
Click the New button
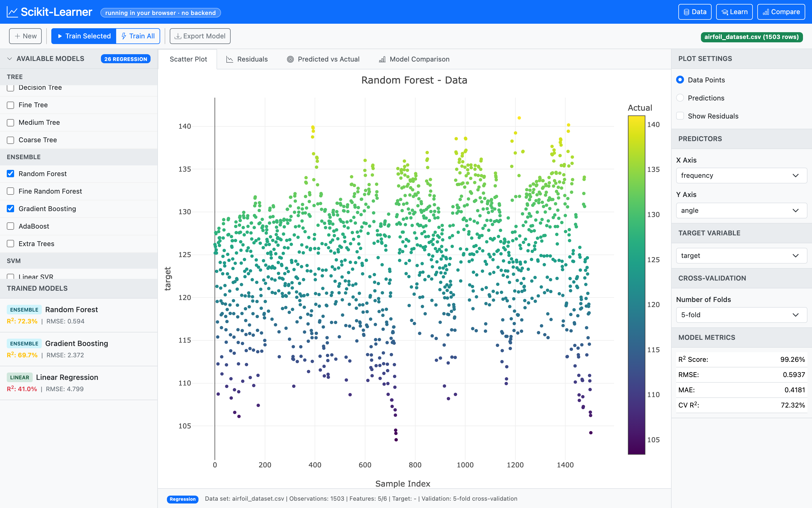(x=25, y=36)
